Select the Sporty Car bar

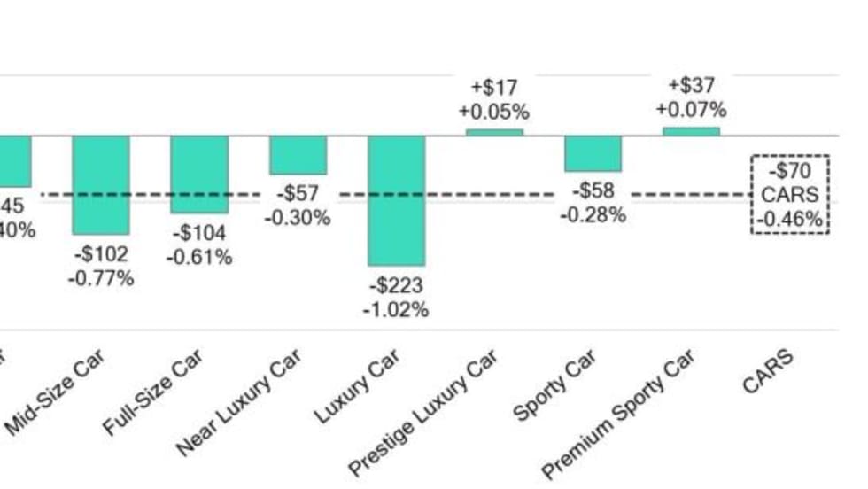click(x=593, y=153)
